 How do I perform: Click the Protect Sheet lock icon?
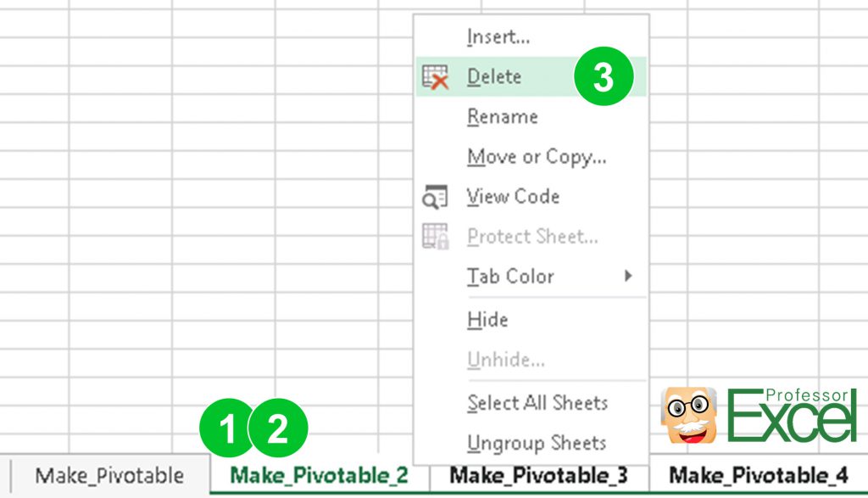[x=435, y=237]
